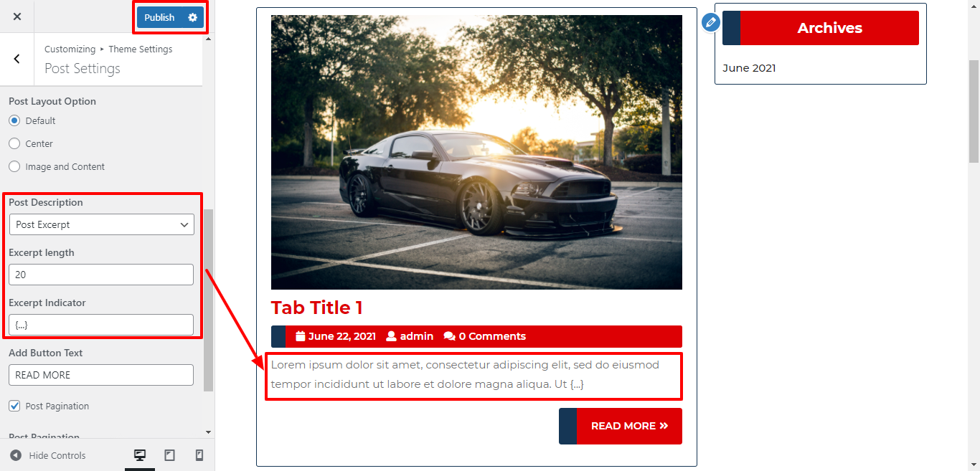The height and width of the screenshot is (471, 980).
Task: Uncheck the Post Pagination checkbox
Action: [14, 406]
